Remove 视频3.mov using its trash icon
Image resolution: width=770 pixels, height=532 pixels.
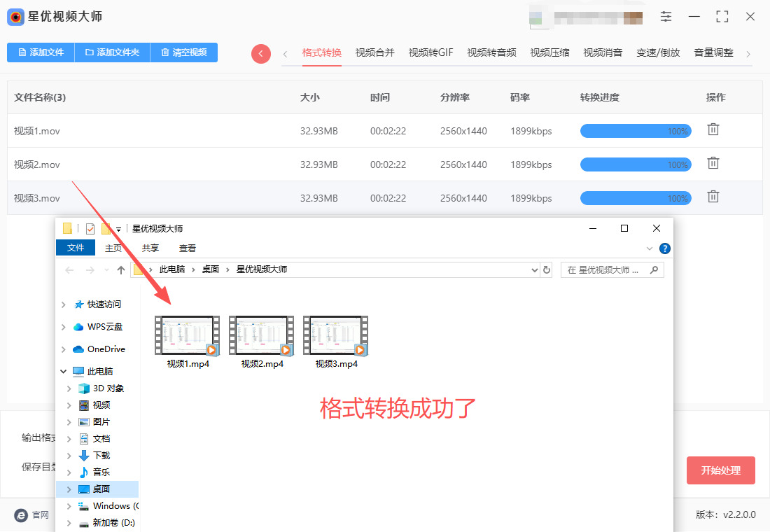point(713,197)
